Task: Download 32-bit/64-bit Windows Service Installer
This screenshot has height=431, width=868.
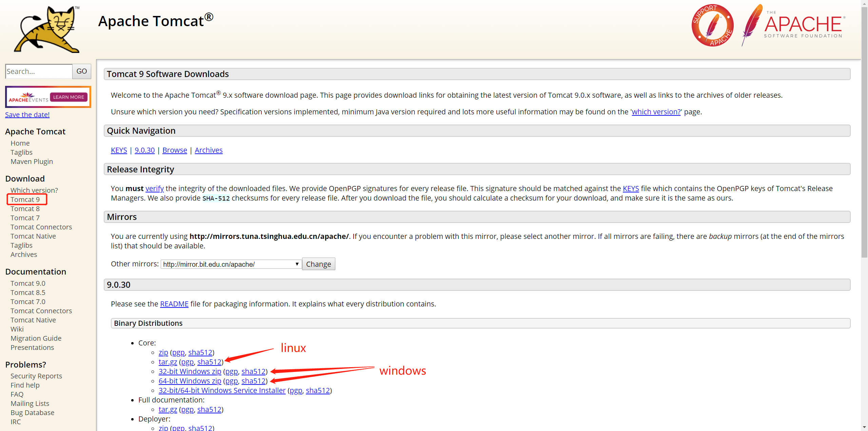Action: (222, 391)
